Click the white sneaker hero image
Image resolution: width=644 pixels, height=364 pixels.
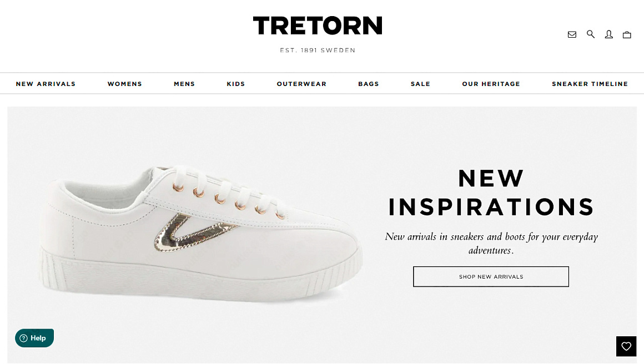[200, 234]
